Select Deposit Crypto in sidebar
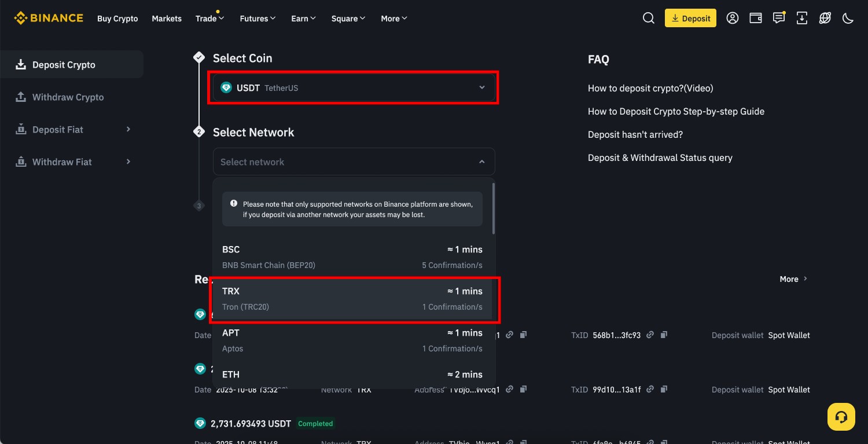 (x=72, y=64)
